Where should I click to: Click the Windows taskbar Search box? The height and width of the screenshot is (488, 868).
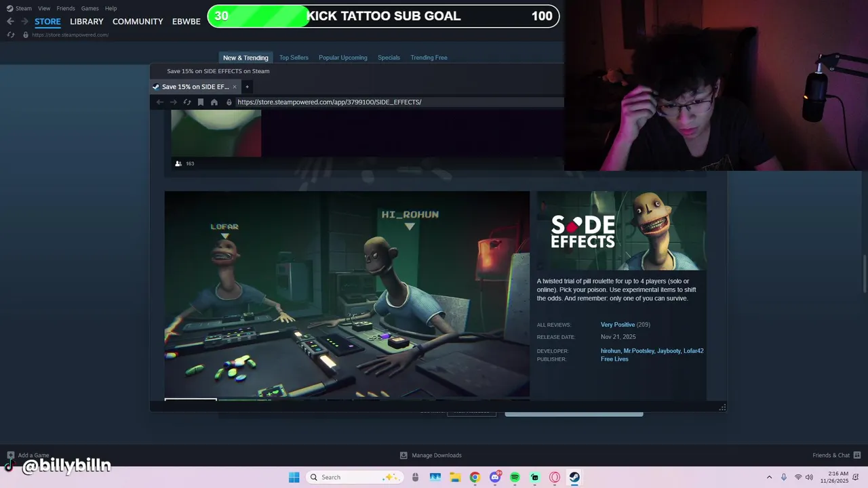(x=354, y=477)
